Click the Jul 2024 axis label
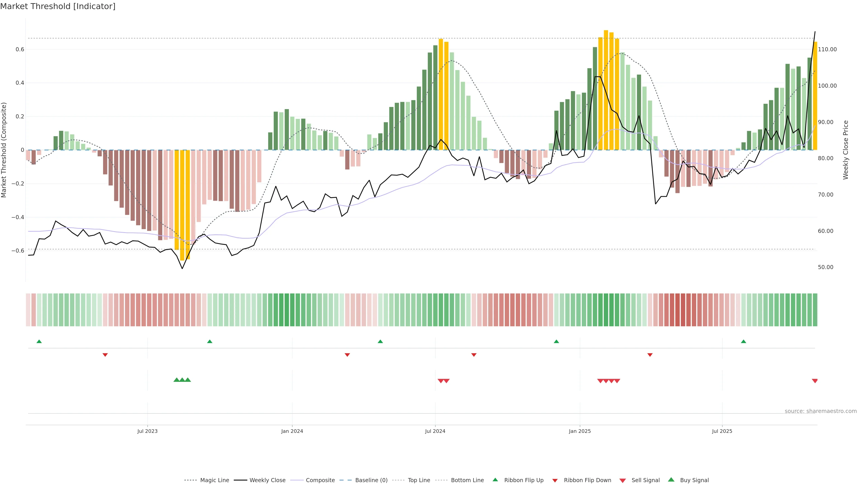Screen dimensions: 868x488 coord(435,431)
